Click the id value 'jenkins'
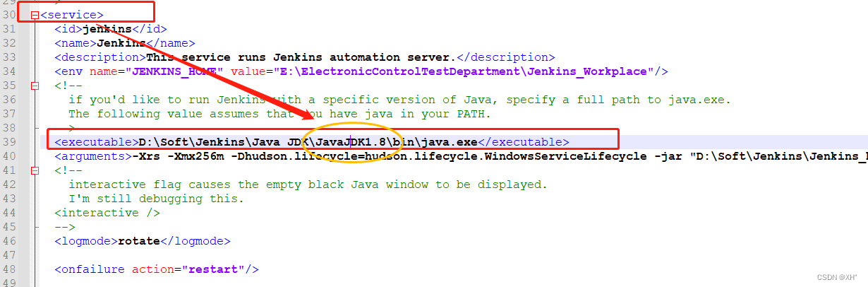 point(107,29)
